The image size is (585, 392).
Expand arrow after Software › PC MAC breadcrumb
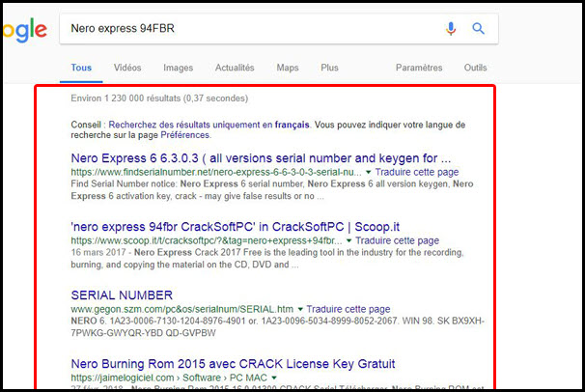(x=275, y=378)
